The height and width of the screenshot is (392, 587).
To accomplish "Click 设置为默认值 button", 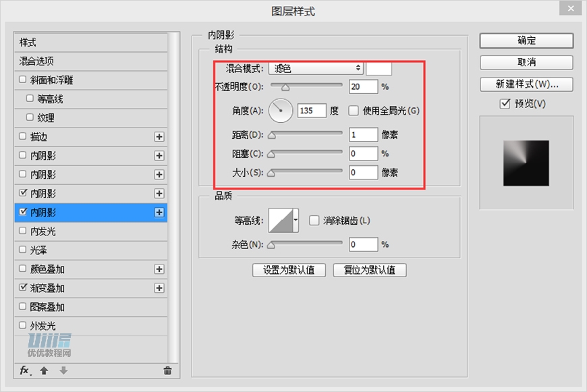I will point(289,270).
